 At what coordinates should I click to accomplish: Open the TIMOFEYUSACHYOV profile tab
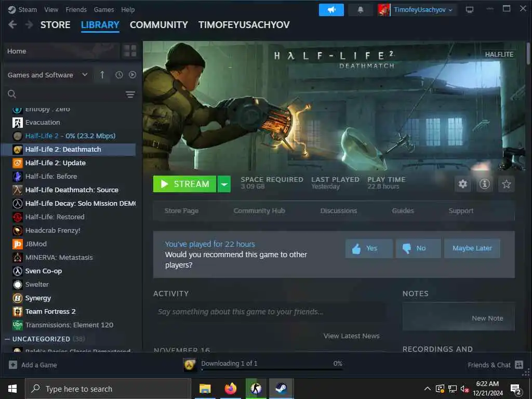click(x=244, y=25)
